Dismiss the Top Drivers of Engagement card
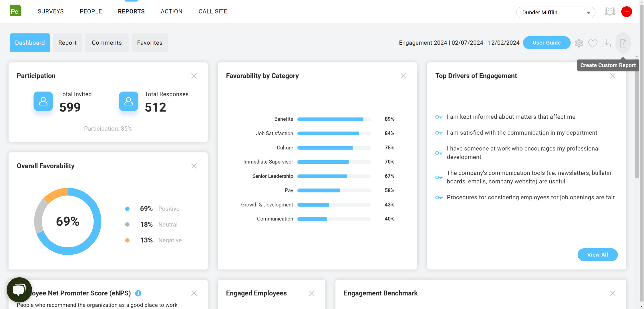644x309 pixels. click(613, 76)
